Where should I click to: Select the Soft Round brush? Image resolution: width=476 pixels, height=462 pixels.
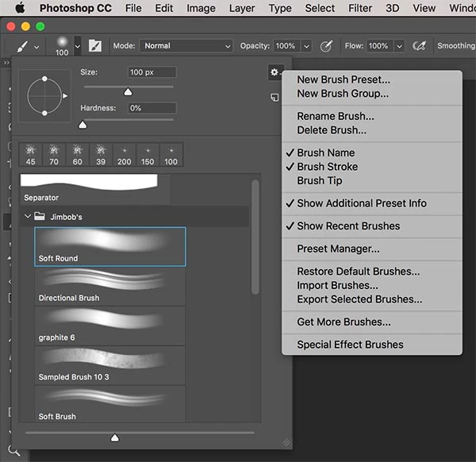click(110, 247)
